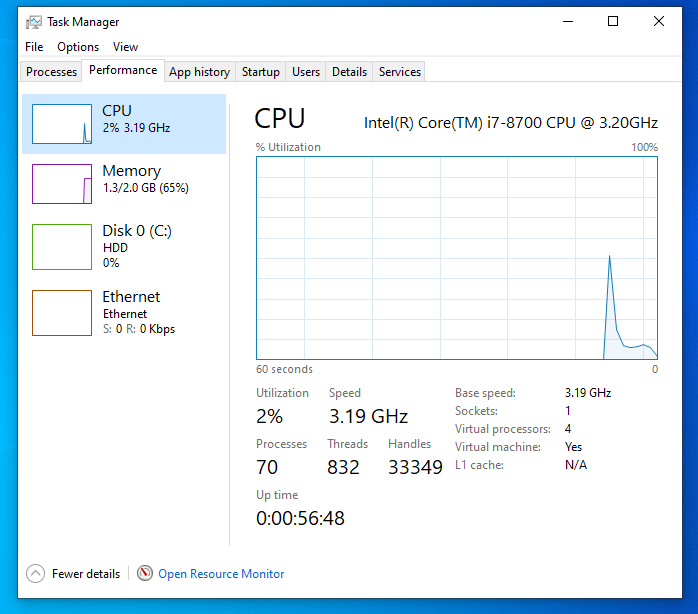
Task: Select the Disk 0 (C:) graph thumbnail
Action: [x=62, y=247]
